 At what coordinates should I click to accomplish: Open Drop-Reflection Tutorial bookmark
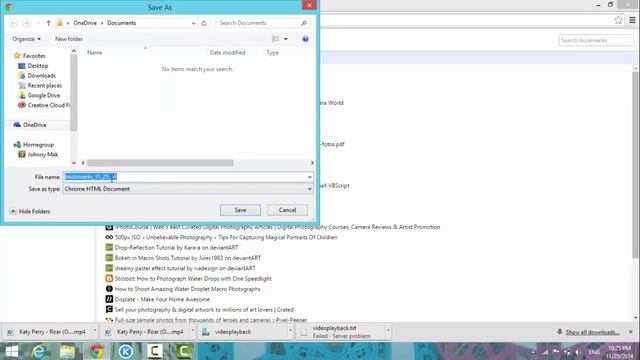point(176,248)
